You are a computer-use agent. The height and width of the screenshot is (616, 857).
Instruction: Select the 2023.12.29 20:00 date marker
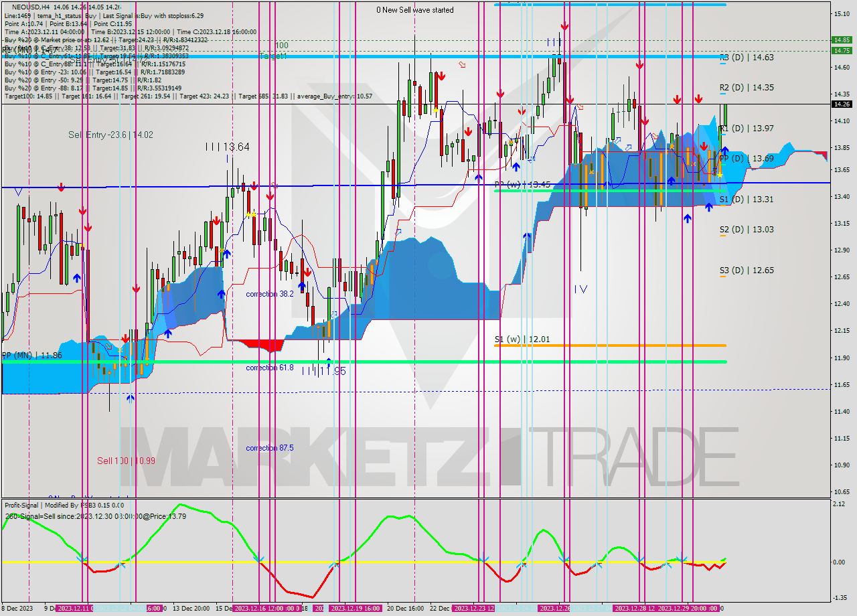pyautogui.click(x=688, y=609)
